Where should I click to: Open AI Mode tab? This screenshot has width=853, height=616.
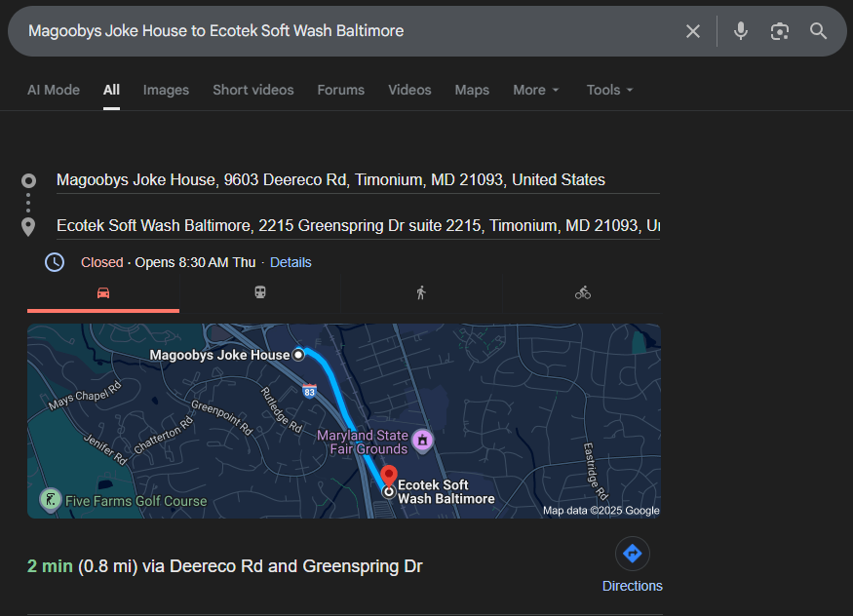coord(54,90)
